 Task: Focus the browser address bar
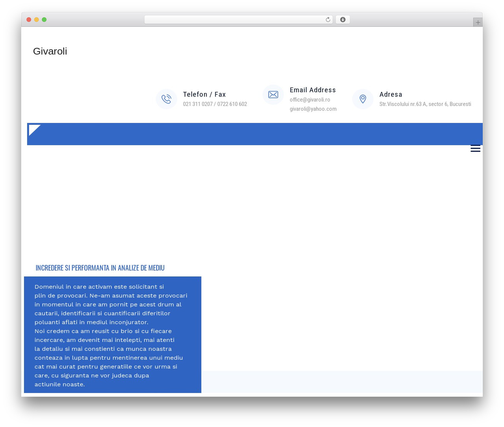(238, 20)
